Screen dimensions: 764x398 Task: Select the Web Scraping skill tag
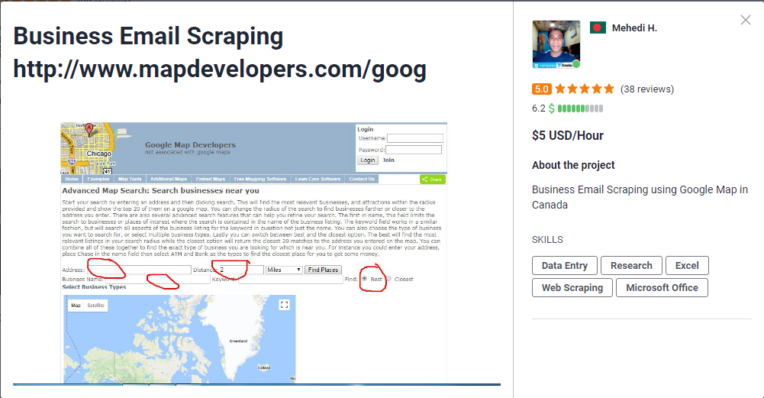pos(572,287)
